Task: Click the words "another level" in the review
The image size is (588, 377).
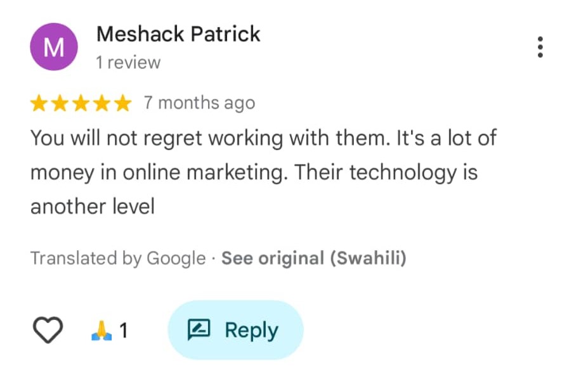Action: pyautogui.click(x=93, y=207)
